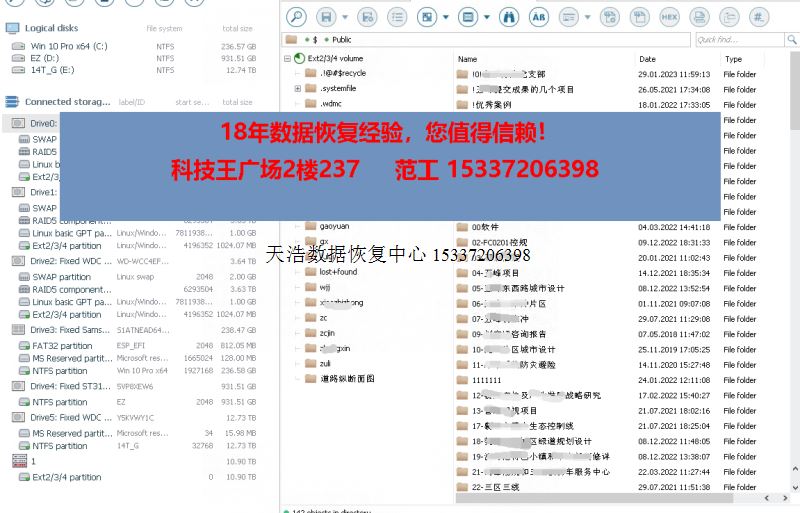Click the save (floppy disk) toolbar icon
800x513 pixels.
point(326,16)
